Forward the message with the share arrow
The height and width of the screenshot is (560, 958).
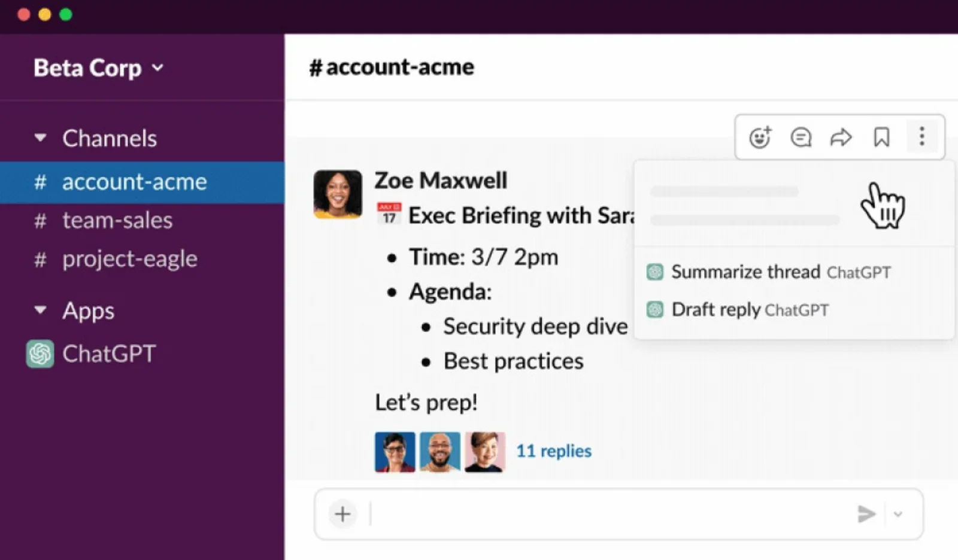[841, 137]
